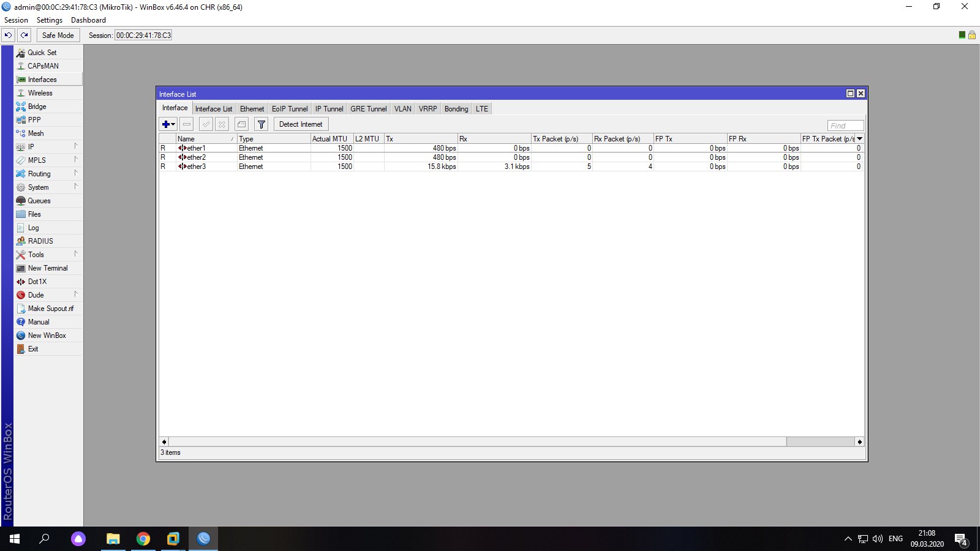Switch to the LTE tab
Screen dimensions: 980x551
[482, 109]
